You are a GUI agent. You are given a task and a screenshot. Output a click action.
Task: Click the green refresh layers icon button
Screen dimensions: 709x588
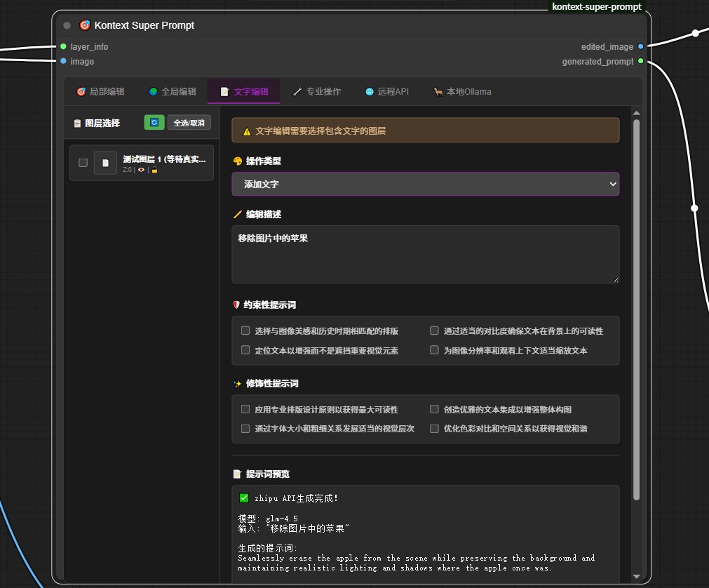(154, 123)
